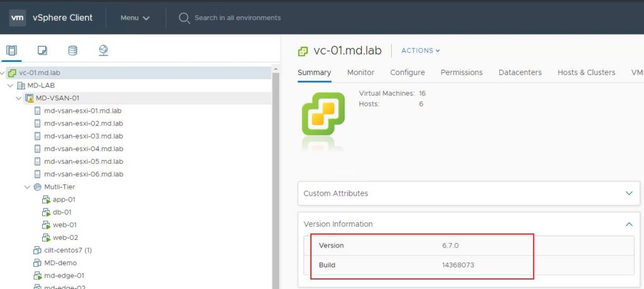
Task: Select the MD-VSAN-01 cluster label
Action: (x=57, y=98)
